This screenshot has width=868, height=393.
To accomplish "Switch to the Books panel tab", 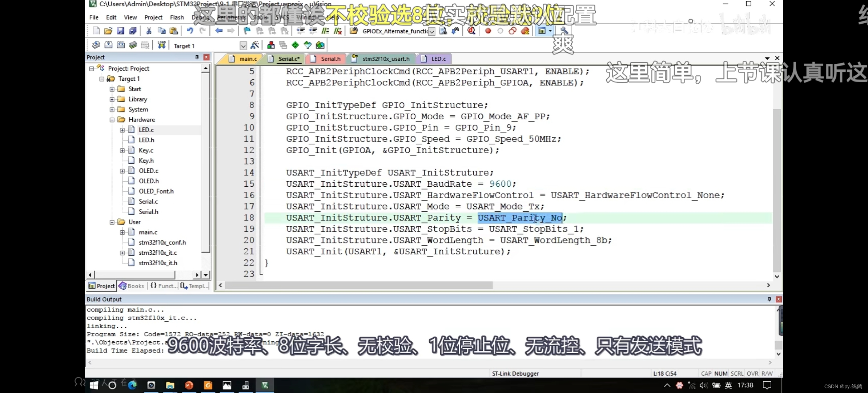I will coord(132,286).
